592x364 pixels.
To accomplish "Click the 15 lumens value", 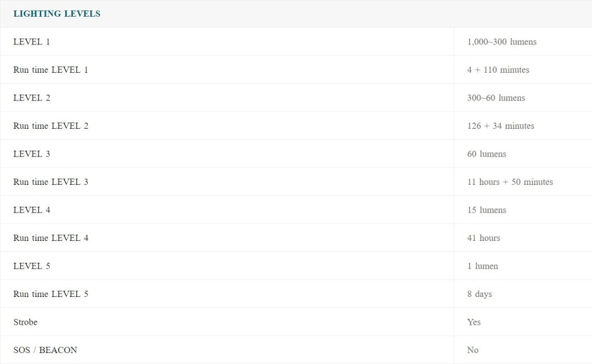I will pos(487,210).
